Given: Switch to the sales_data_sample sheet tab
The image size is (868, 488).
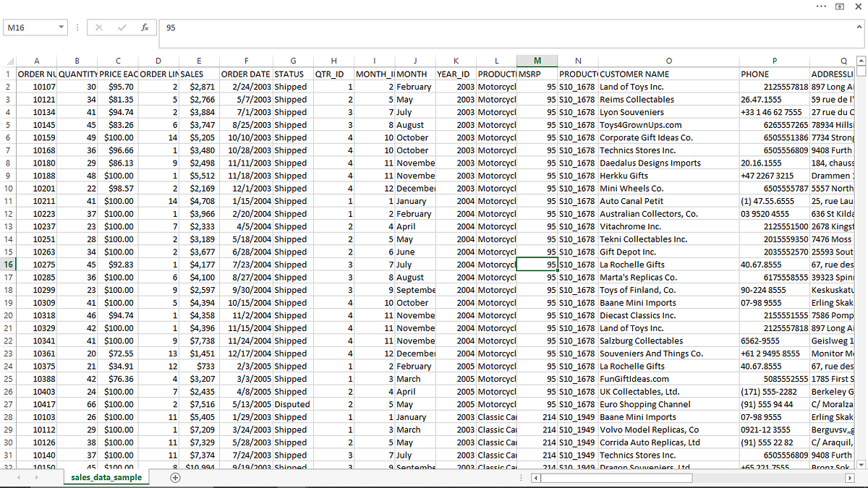Looking at the screenshot, I should [106, 478].
